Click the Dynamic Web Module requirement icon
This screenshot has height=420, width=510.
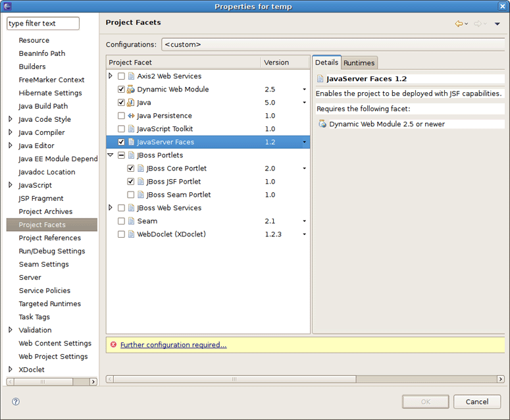[x=322, y=124]
